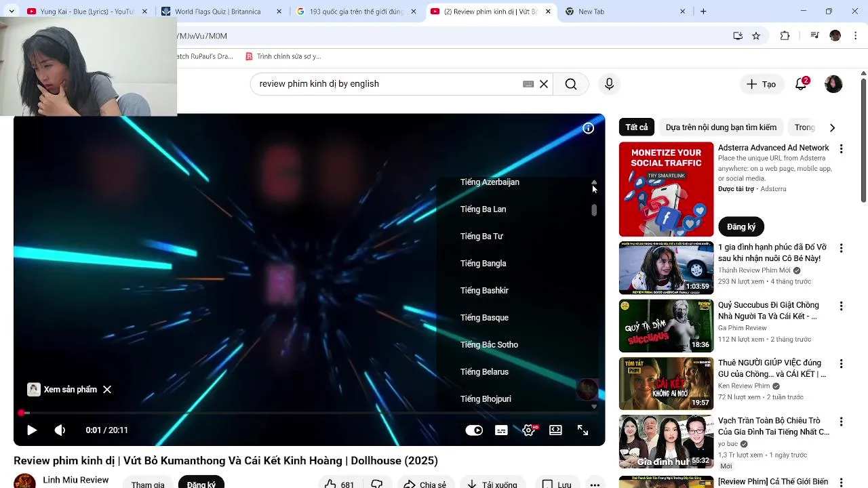The width and height of the screenshot is (868, 488).
Task: Play the video
Action: click(31, 430)
